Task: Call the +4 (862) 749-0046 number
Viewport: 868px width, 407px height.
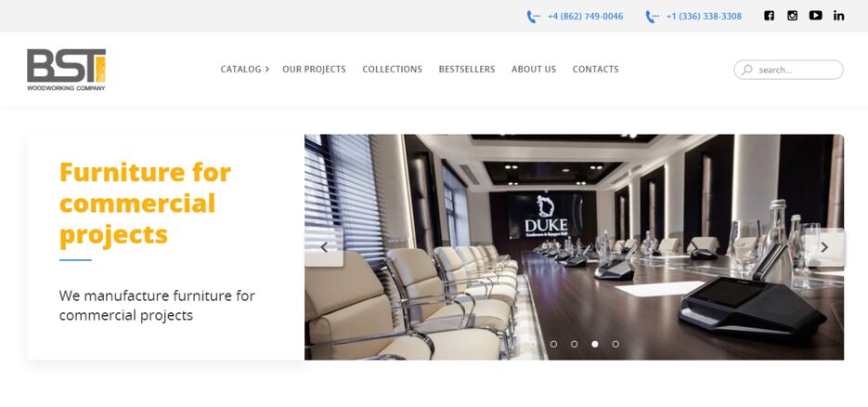Action: pyautogui.click(x=585, y=17)
